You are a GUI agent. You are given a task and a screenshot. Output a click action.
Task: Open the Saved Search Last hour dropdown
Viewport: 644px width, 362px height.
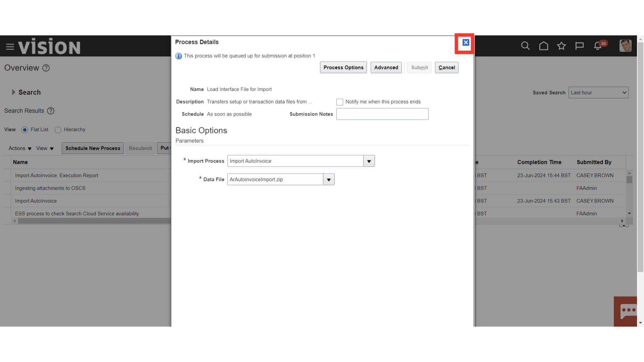click(x=598, y=93)
